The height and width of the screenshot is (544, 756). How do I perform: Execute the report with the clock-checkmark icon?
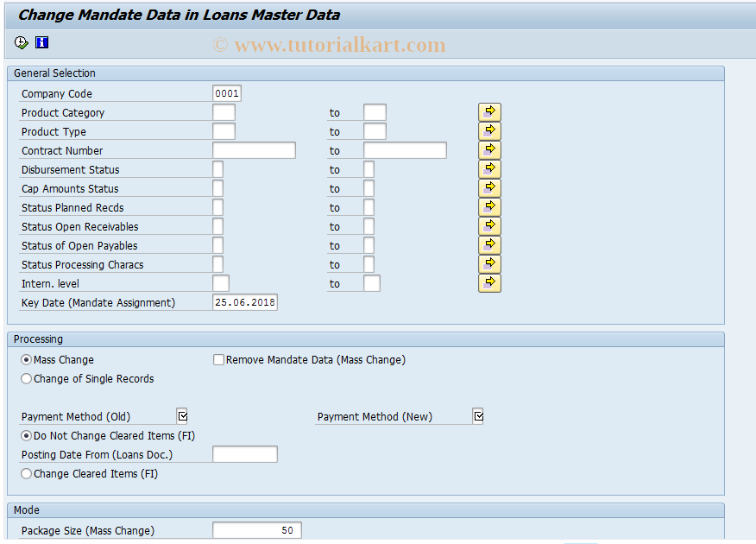click(19, 41)
